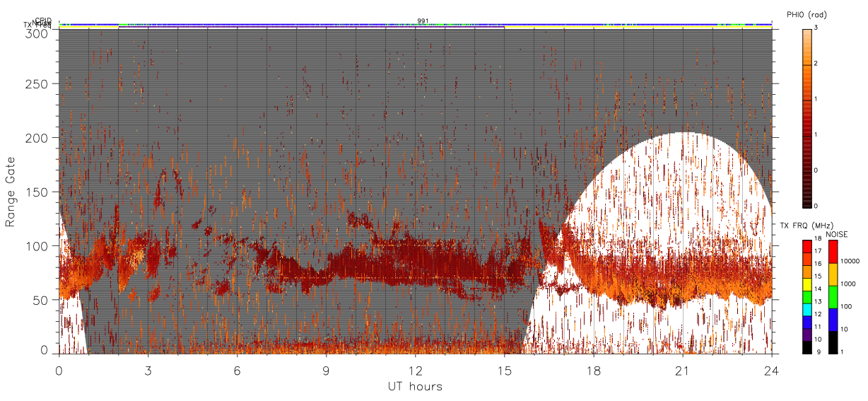Pick the green swatch in NOISE legend
Image resolution: width=868 pixels, height=401 pixels.
coord(833,297)
